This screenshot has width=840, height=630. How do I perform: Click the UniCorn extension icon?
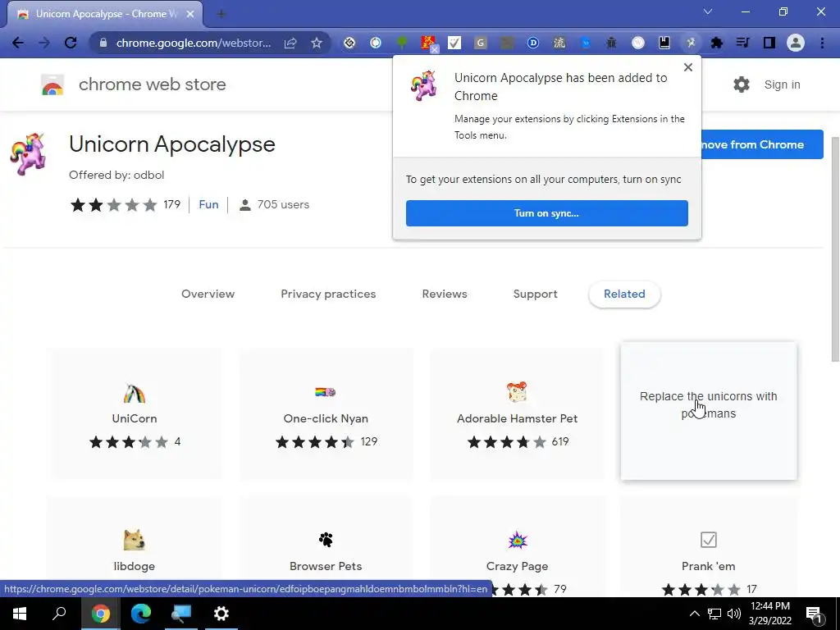[x=135, y=393]
